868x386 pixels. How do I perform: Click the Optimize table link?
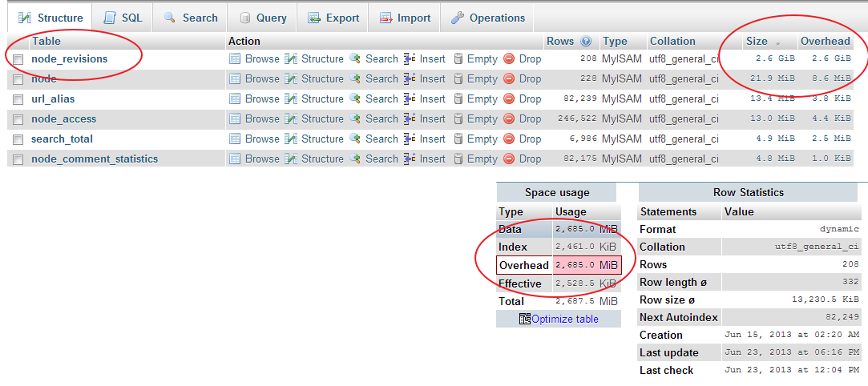point(564,319)
